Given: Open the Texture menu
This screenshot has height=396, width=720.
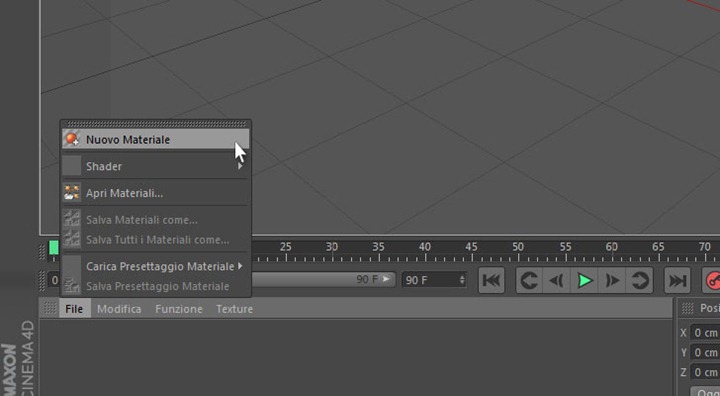Looking at the screenshot, I should pos(235,309).
